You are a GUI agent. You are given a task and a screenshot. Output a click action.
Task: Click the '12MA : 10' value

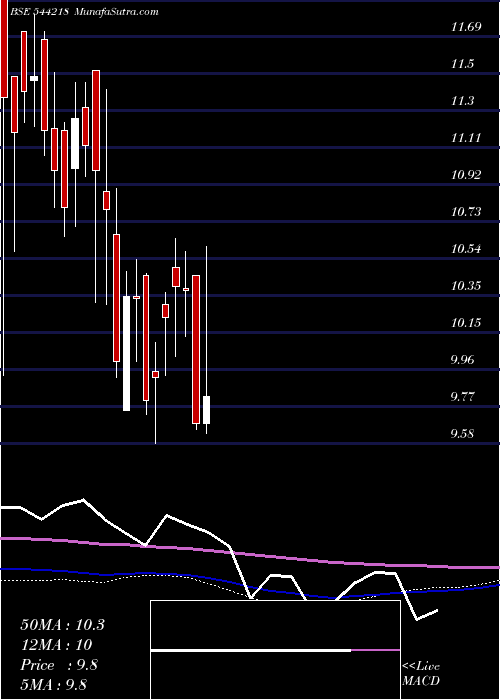pyautogui.click(x=56, y=645)
